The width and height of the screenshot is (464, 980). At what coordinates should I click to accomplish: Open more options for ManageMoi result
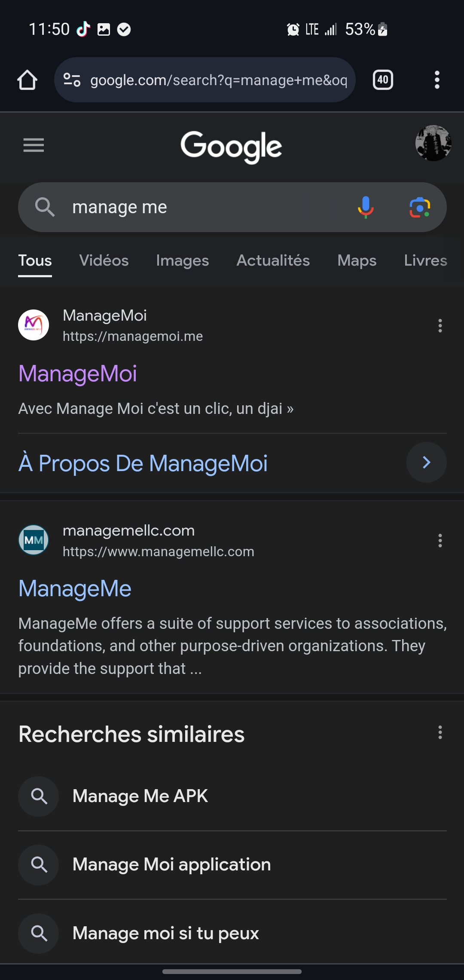440,326
